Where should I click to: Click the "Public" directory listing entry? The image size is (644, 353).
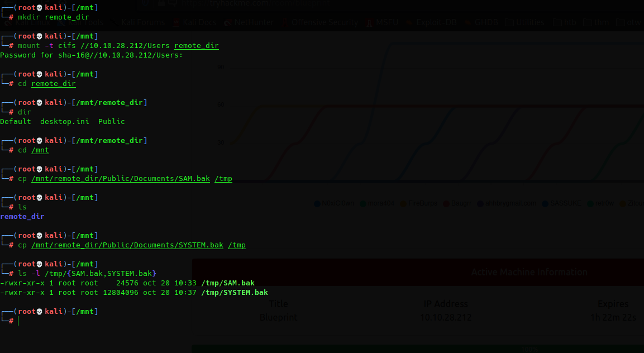tap(111, 122)
